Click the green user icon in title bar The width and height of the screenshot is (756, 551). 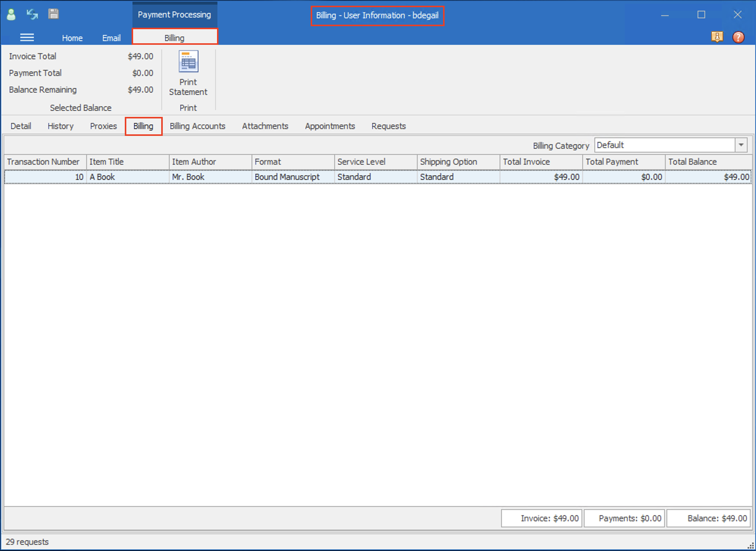(x=11, y=14)
